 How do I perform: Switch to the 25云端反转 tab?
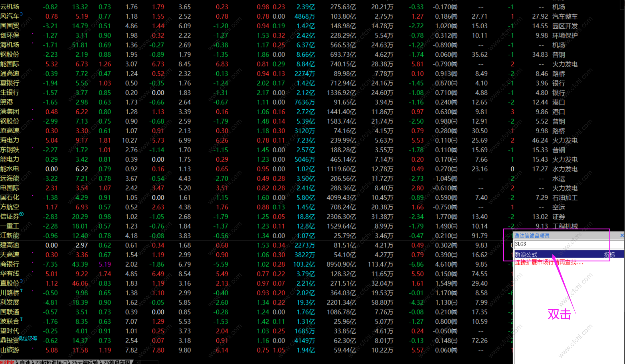coord(84,362)
